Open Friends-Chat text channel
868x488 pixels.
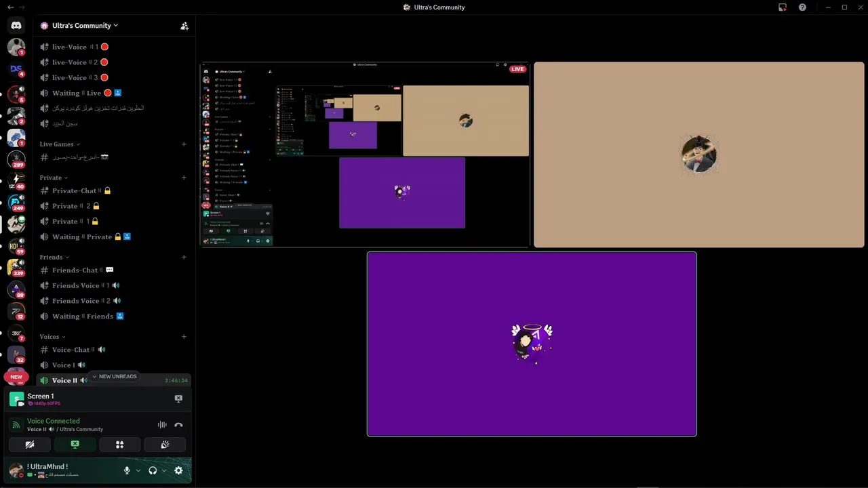click(114, 270)
